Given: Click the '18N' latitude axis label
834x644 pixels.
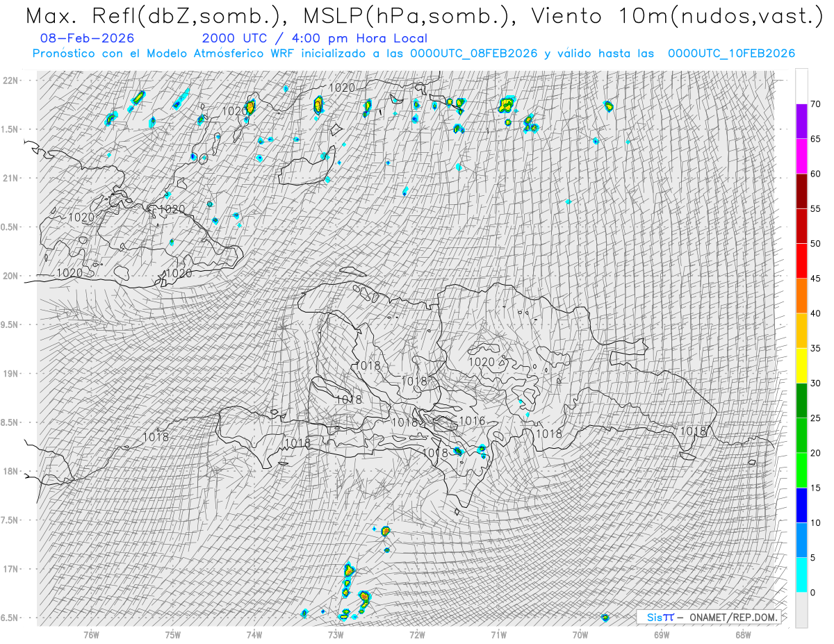Looking at the screenshot, I should tap(11, 471).
